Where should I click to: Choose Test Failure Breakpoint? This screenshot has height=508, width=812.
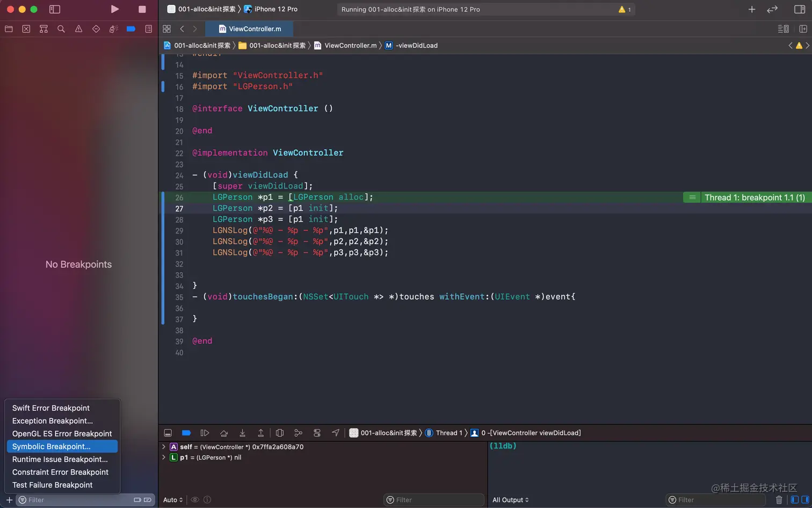coord(62,485)
